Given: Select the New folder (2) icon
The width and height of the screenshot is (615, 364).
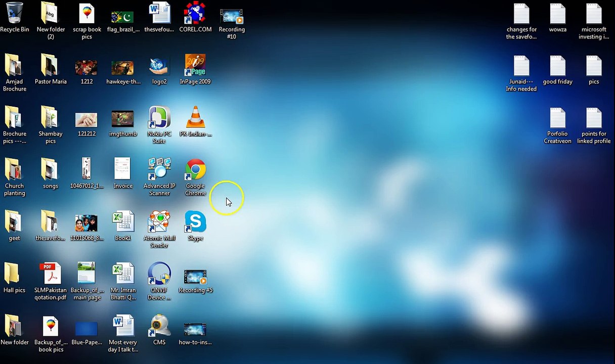Looking at the screenshot, I should click(50, 14).
